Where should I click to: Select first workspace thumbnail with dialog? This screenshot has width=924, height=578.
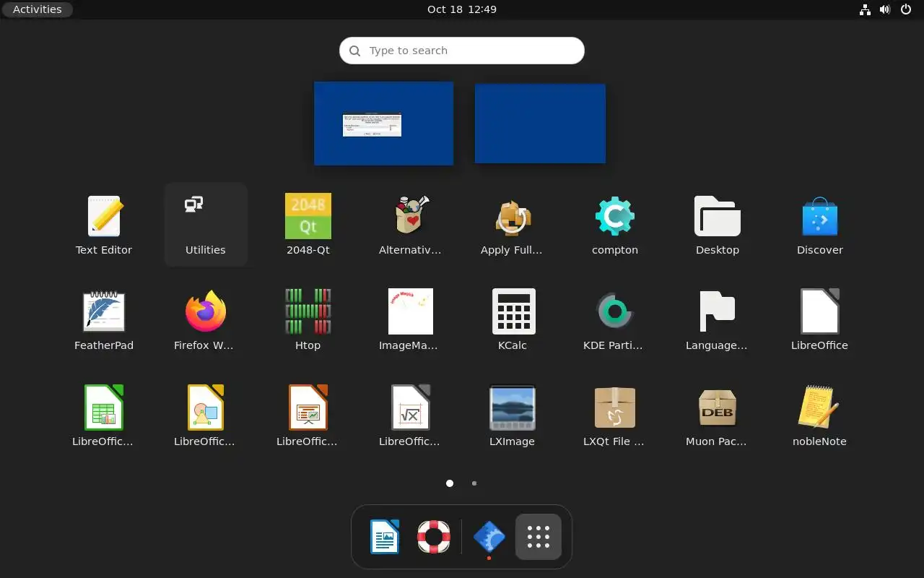(x=383, y=124)
